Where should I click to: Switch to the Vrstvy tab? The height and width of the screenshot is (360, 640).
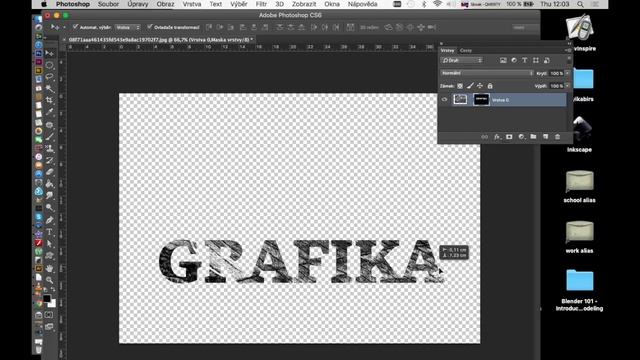pos(447,51)
